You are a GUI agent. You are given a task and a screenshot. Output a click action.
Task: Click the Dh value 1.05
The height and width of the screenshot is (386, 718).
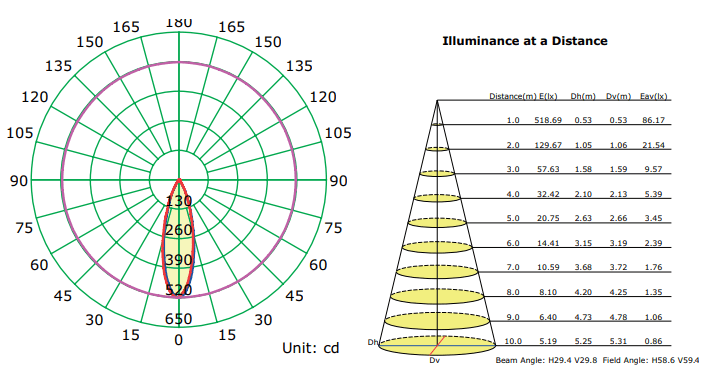(x=583, y=145)
